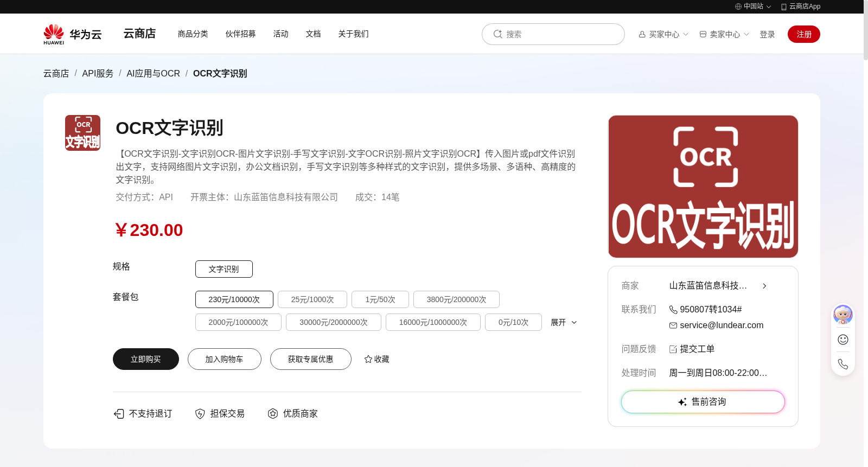Click the small OCR product icon
868x467 pixels.
pos(83,133)
